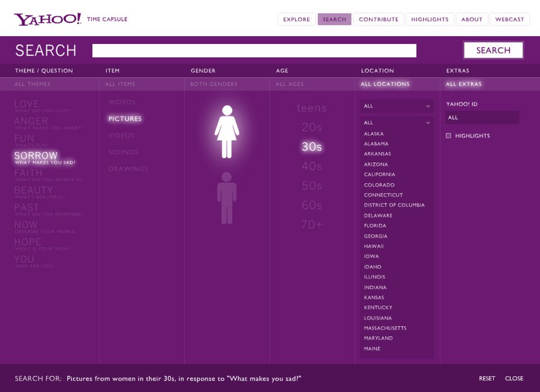Select the Love theme

tap(27, 104)
